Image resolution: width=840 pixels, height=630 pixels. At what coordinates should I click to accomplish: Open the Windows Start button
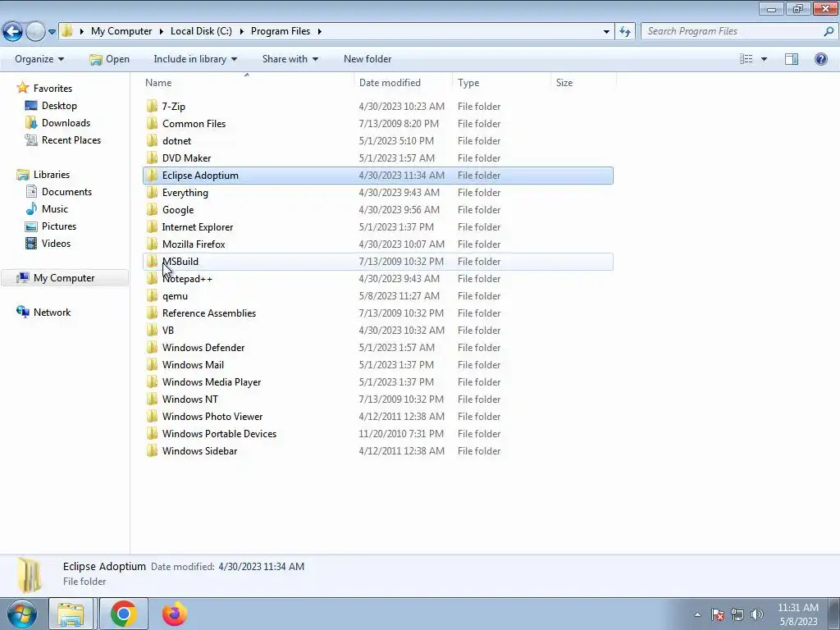tap(22, 614)
